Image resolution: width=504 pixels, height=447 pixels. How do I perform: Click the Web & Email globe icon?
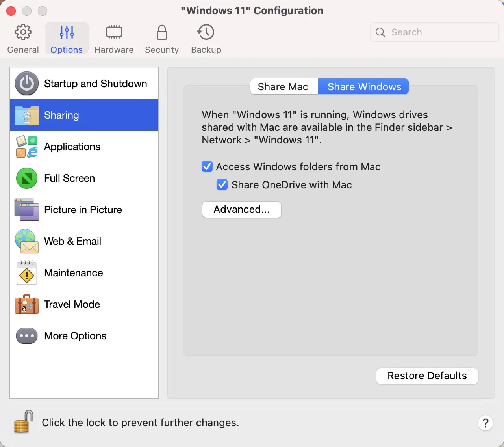tap(27, 241)
